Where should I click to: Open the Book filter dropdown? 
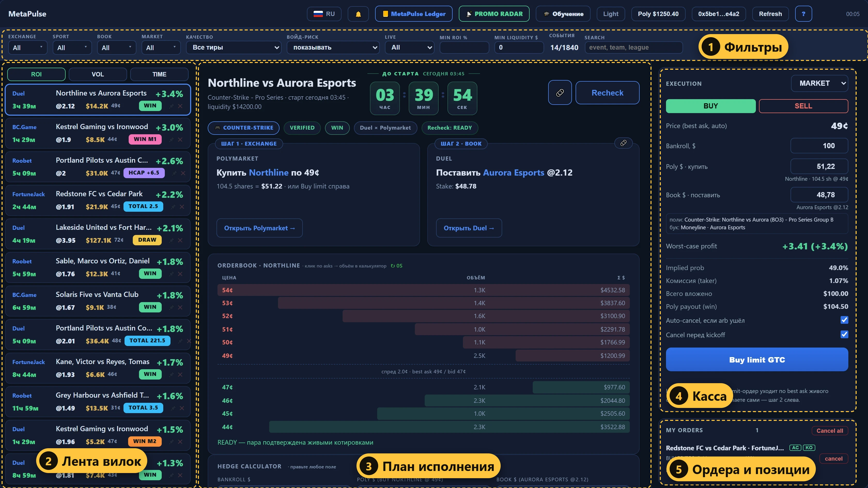point(116,48)
